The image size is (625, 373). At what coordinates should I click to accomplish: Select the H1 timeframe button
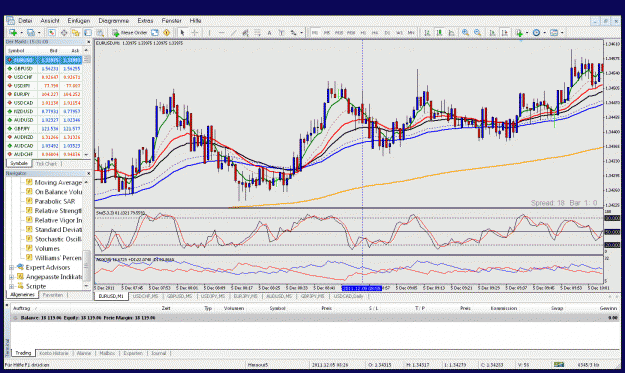363,33
